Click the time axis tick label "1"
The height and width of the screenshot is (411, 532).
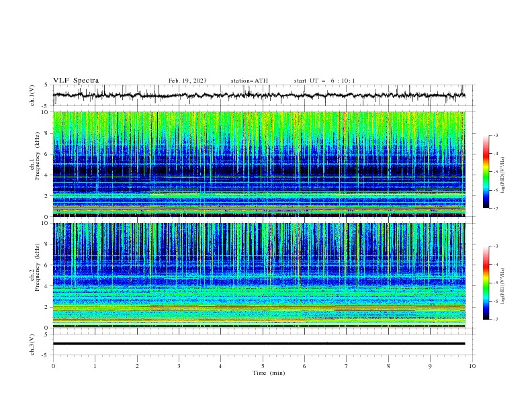pos(95,366)
